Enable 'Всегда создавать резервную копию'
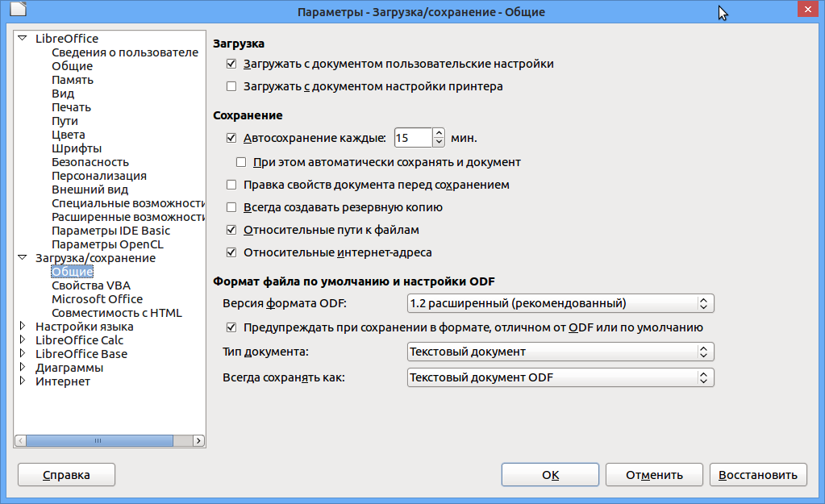Image resolution: width=825 pixels, height=504 pixels. pyautogui.click(x=231, y=207)
